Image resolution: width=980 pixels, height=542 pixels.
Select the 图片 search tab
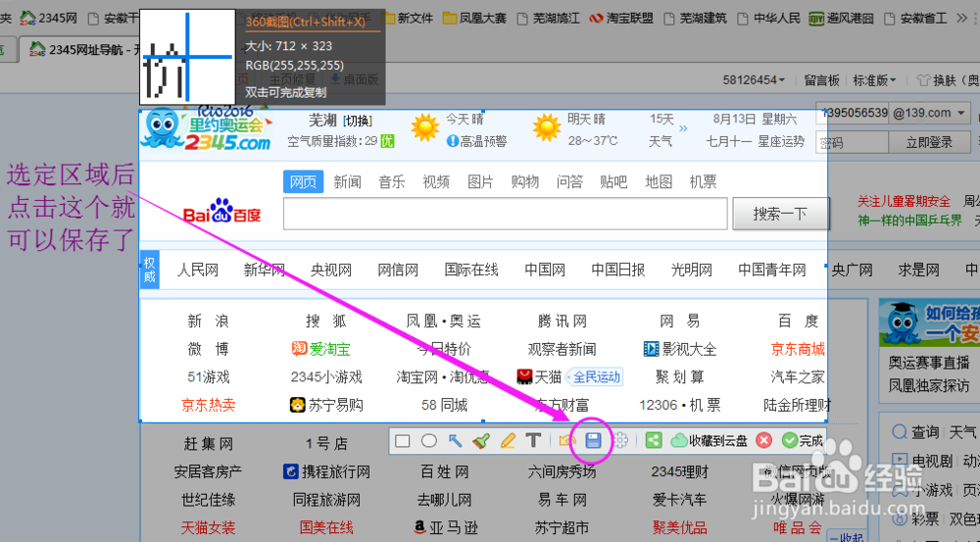tap(480, 182)
